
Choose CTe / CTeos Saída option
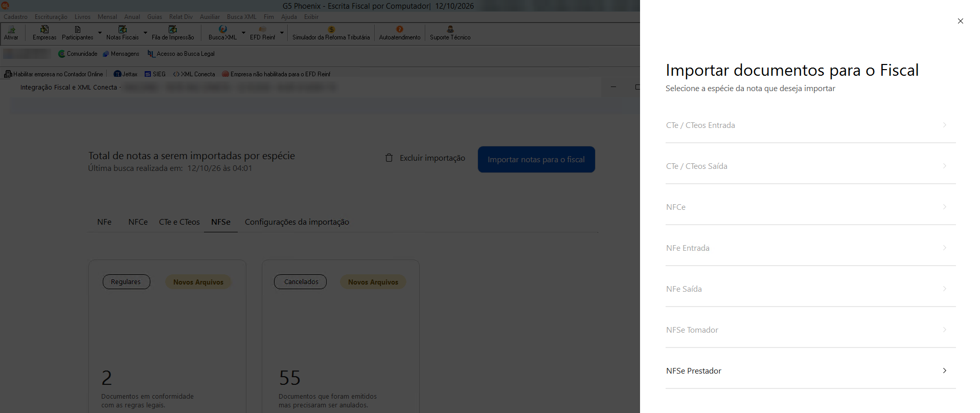[811, 166]
